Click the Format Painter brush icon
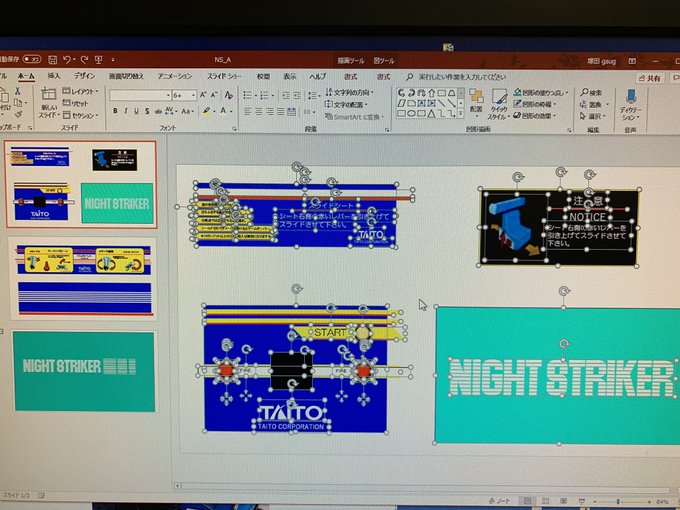The height and width of the screenshot is (510, 680). 18,114
